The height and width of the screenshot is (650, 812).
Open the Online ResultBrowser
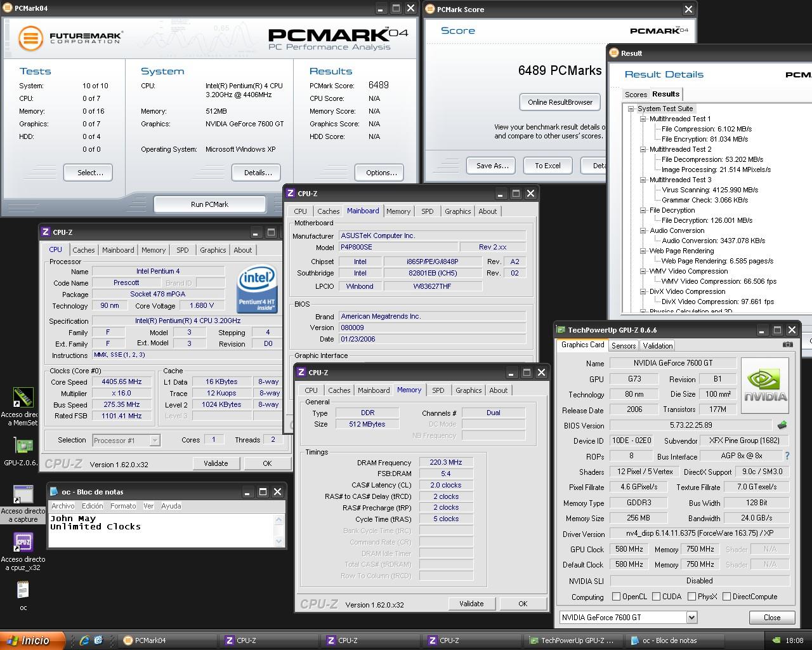coord(560,102)
